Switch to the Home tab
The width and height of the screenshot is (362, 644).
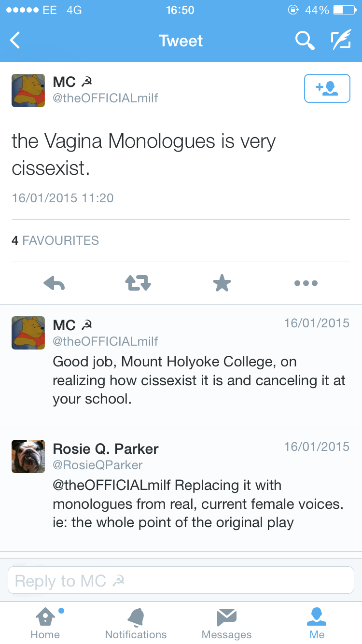tap(45, 623)
